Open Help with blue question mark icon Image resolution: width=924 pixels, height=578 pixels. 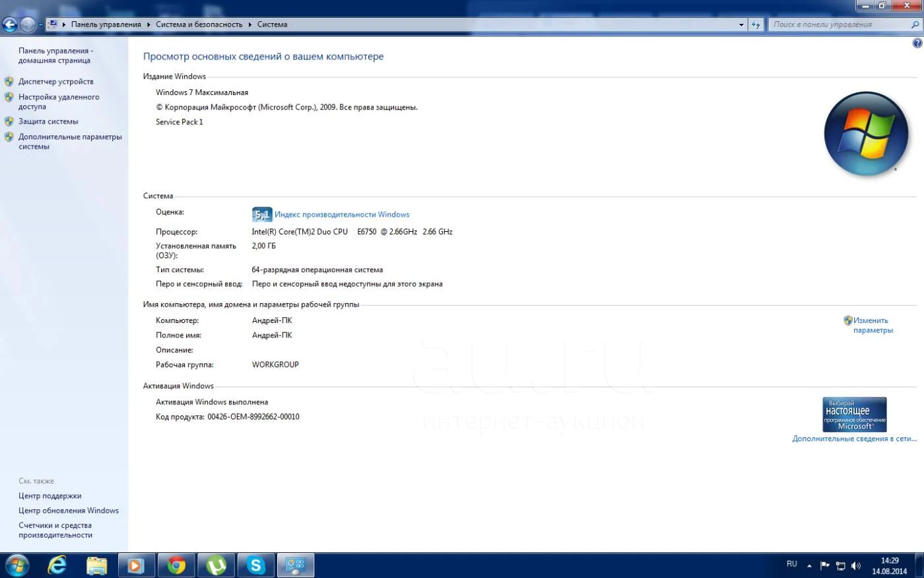[x=917, y=43]
